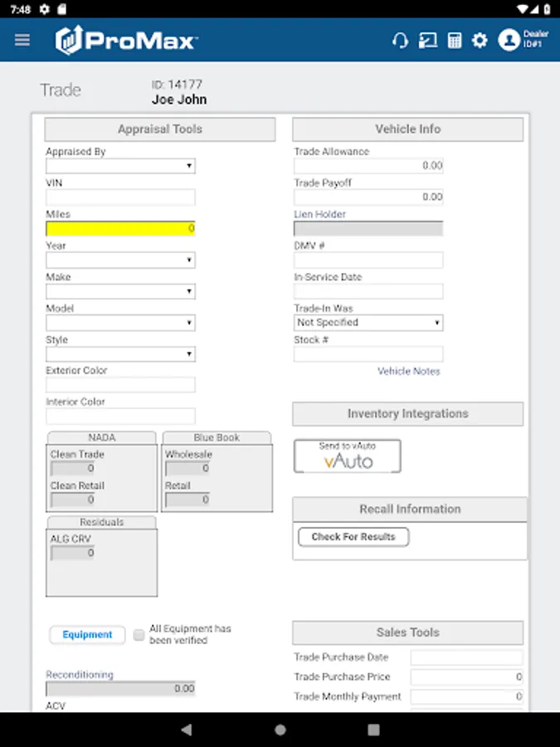Image resolution: width=560 pixels, height=747 pixels.
Task: Tap the status bar Wi-Fi icon
Action: tap(523, 9)
